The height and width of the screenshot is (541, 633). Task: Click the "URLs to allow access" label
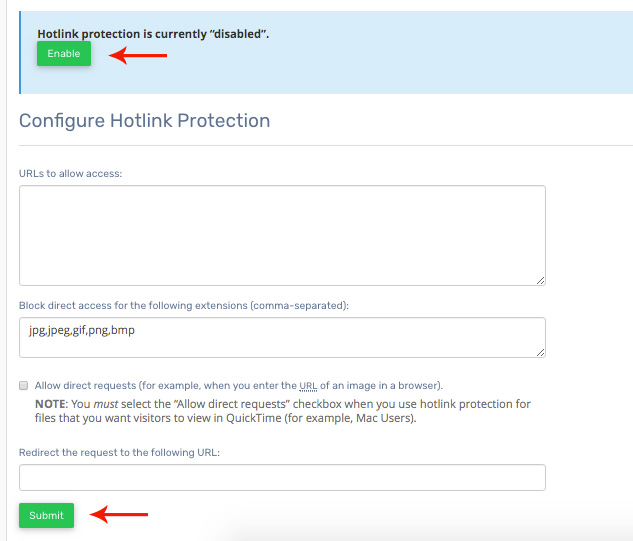point(70,173)
